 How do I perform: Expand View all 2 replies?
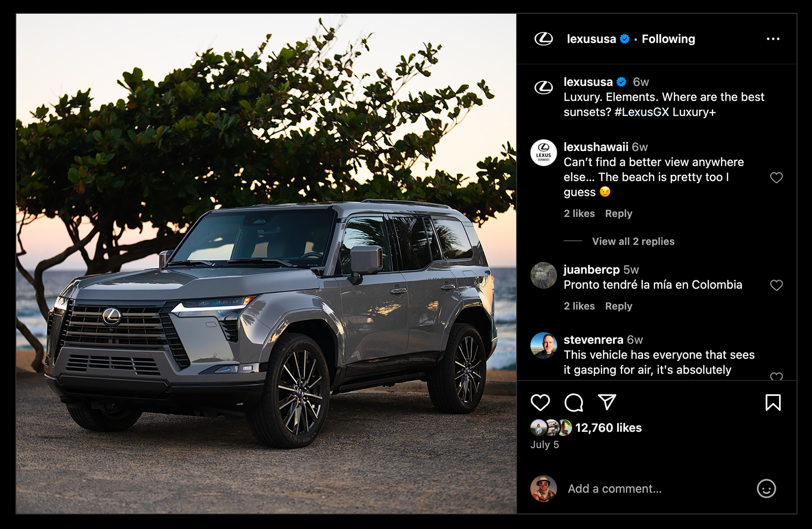pos(633,241)
